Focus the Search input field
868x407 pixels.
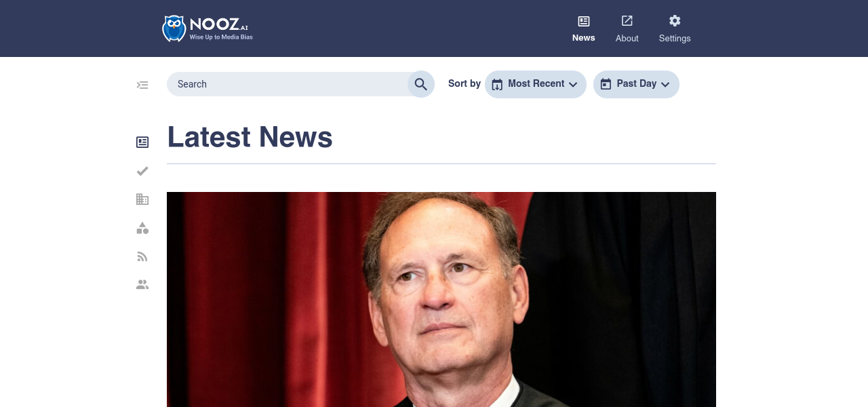click(x=287, y=84)
